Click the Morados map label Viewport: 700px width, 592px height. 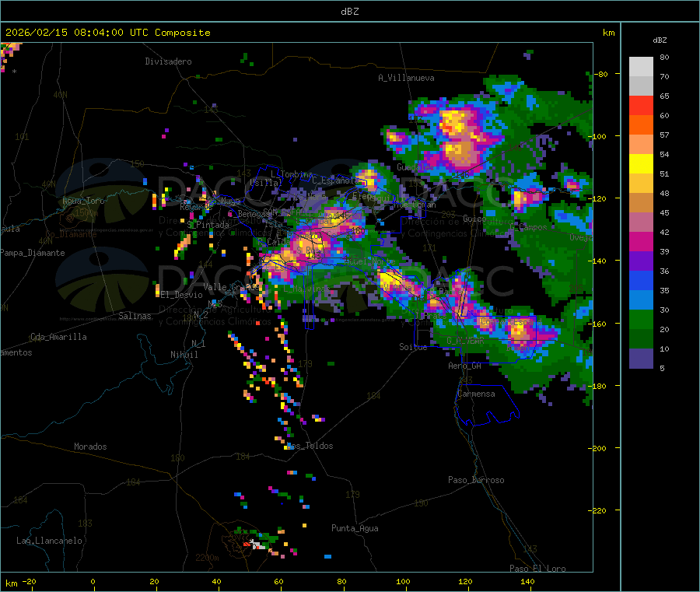(90, 447)
